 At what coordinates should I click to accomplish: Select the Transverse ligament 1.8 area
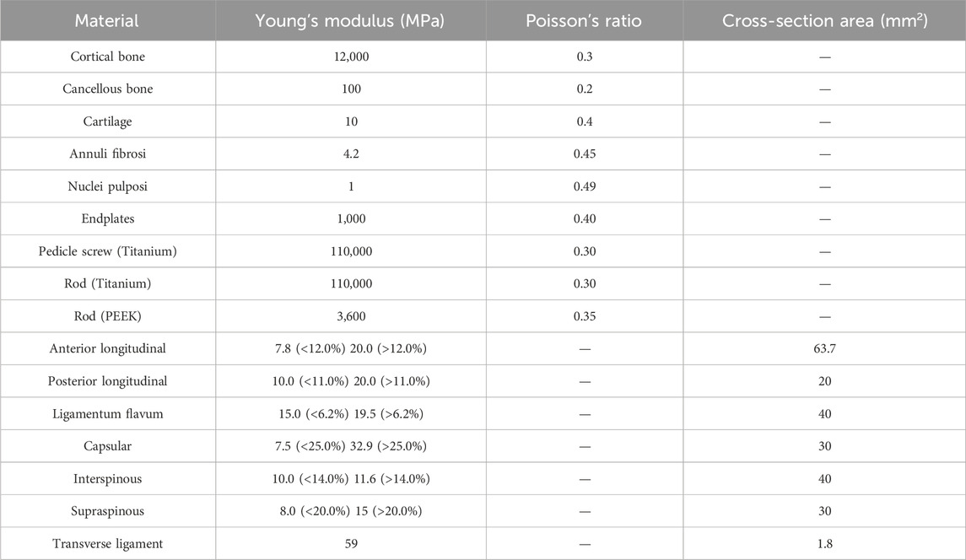pos(824,543)
